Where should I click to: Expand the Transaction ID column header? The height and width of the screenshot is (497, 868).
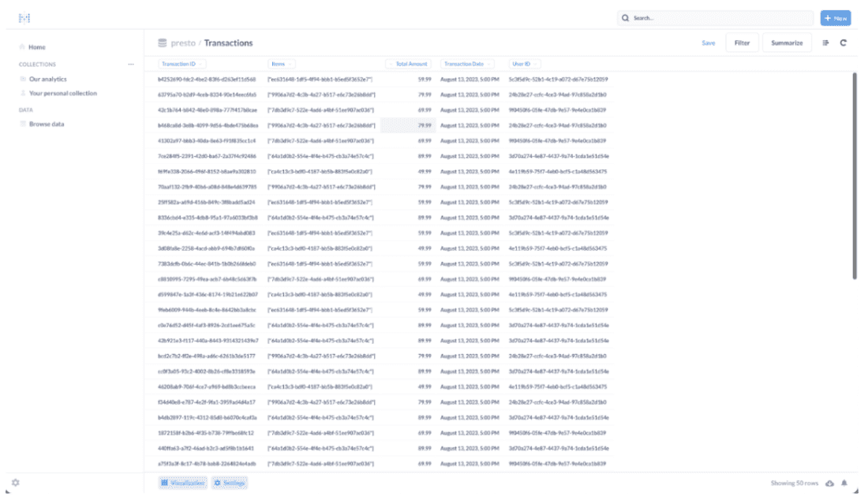pyautogui.click(x=181, y=64)
